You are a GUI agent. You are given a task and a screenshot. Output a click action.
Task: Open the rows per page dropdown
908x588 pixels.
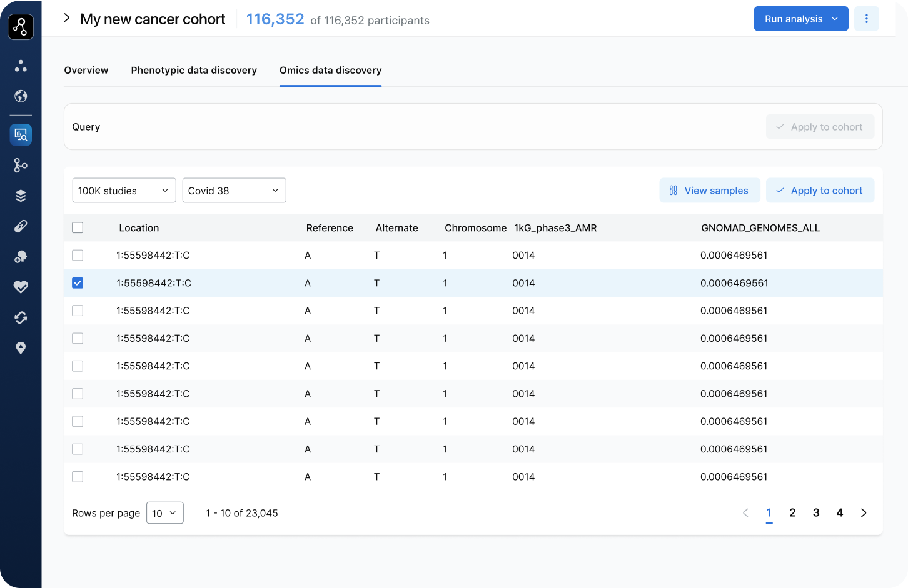point(165,513)
